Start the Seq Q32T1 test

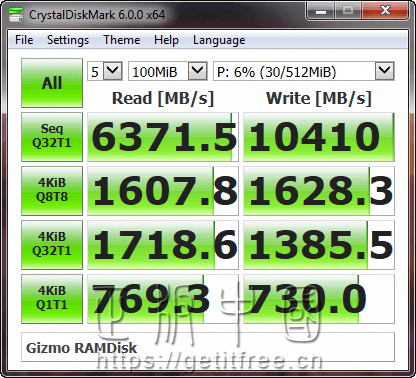click(x=52, y=137)
